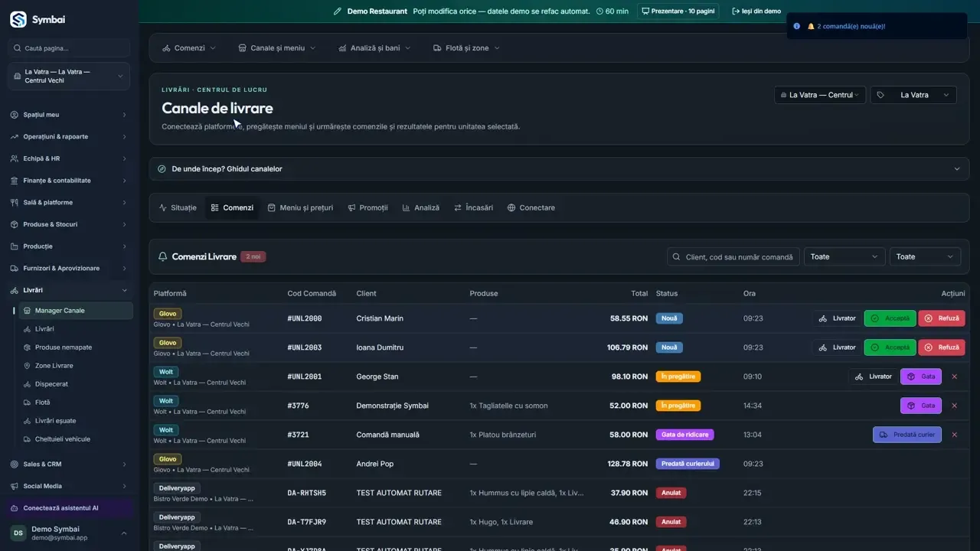Expand the Finanțe & contabilitate sidebar section

69,181
